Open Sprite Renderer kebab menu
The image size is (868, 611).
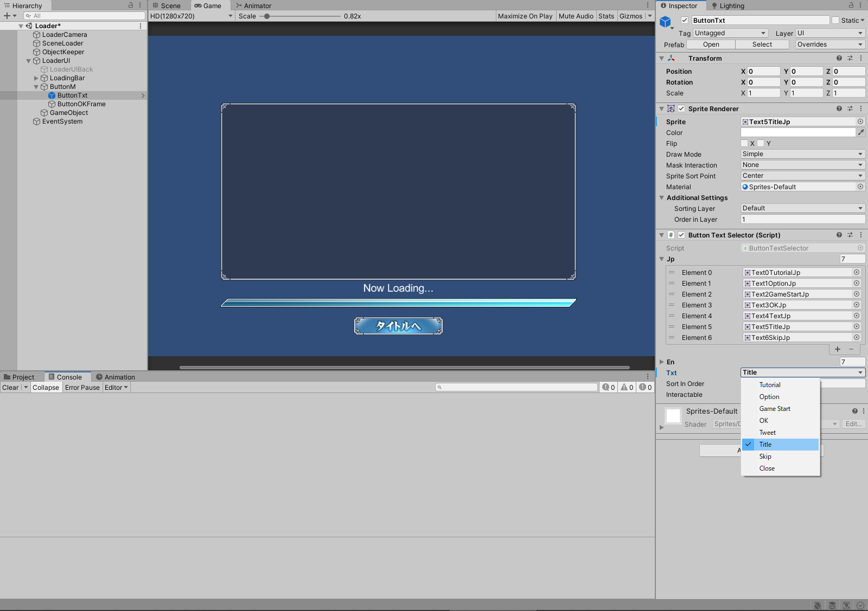pyautogui.click(x=861, y=108)
